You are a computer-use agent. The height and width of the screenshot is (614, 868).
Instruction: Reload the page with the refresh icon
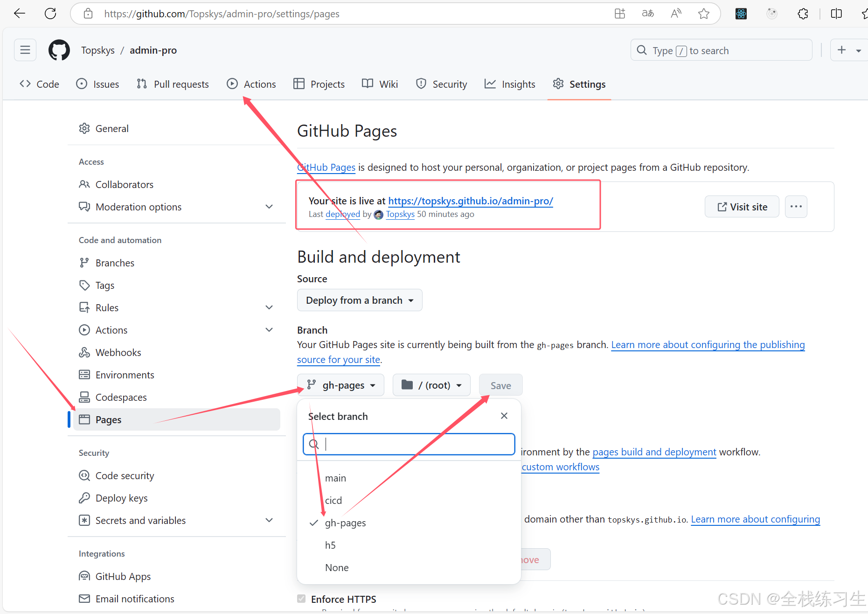click(x=50, y=14)
